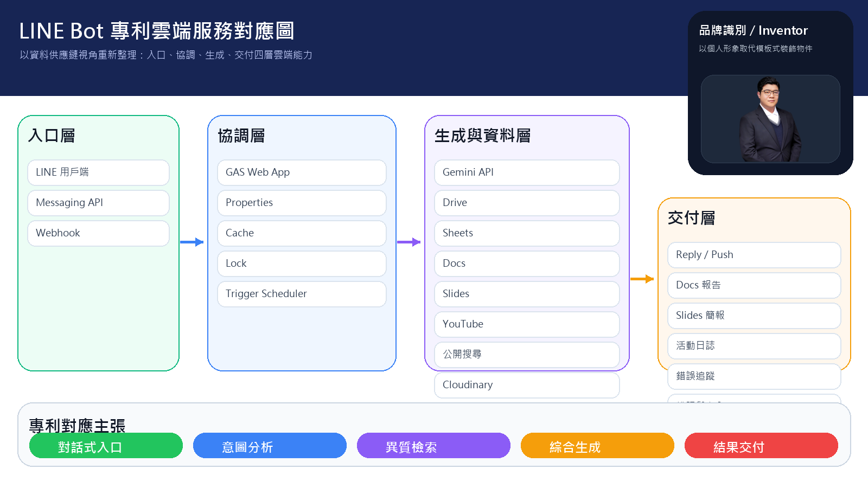Select the Docs item in 生成與資料層

(527, 264)
